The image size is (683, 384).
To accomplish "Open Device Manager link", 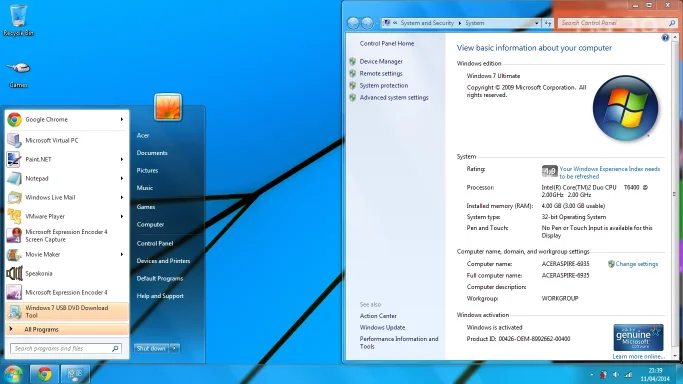I will (381, 61).
